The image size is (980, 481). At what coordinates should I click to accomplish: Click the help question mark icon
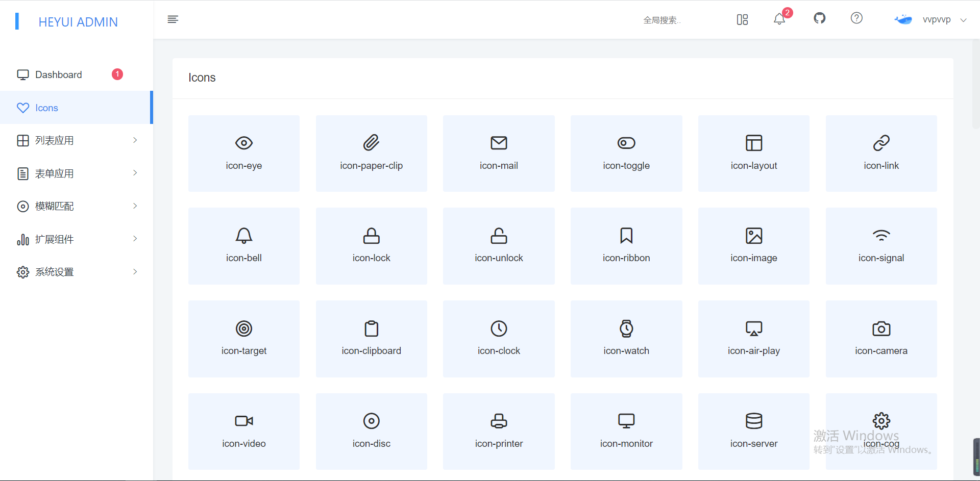(856, 18)
